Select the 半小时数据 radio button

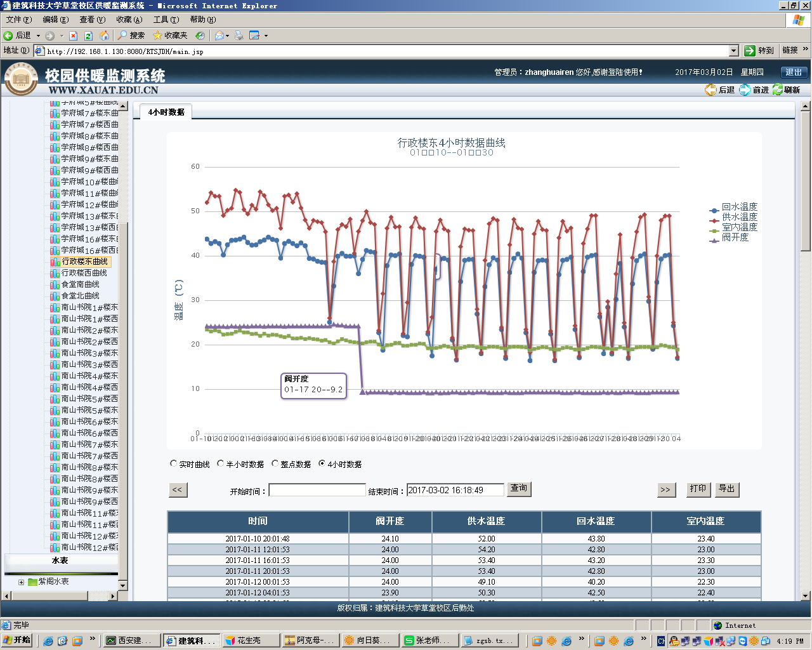point(221,464)
